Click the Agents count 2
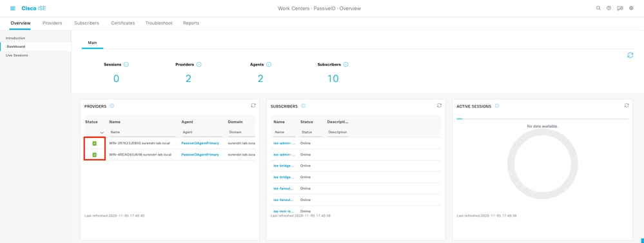The width and height of the screenshot is (644, 243). click(x=260, y=79)
